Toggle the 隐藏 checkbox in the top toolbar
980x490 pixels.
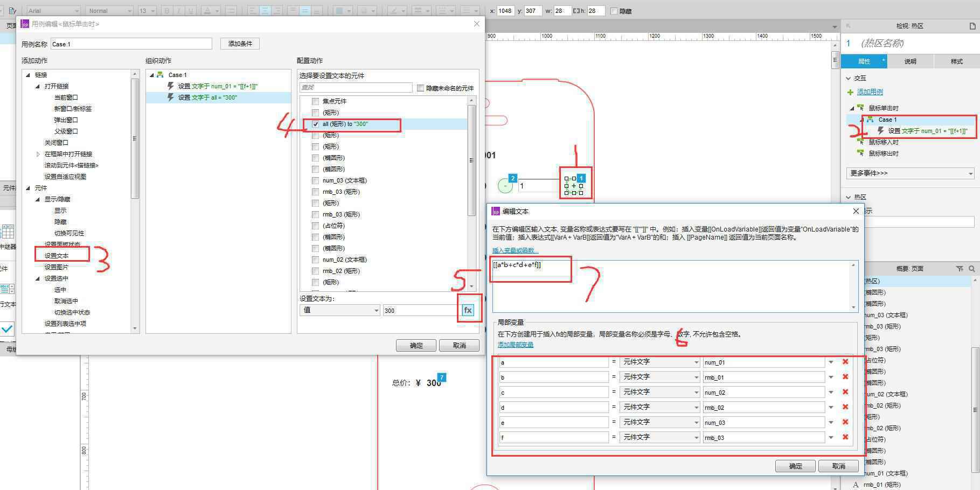(614, 11)
